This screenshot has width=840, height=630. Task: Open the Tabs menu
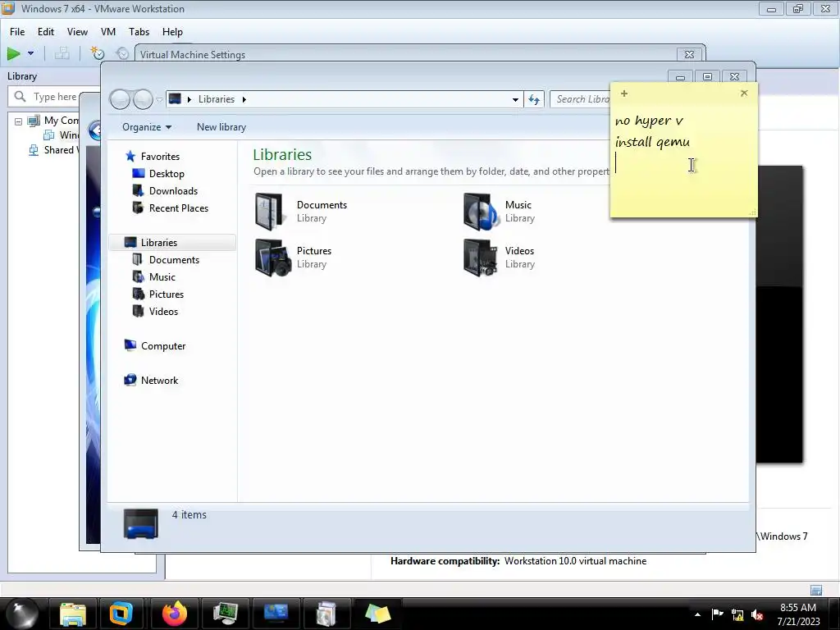click(x=139, y=32)
